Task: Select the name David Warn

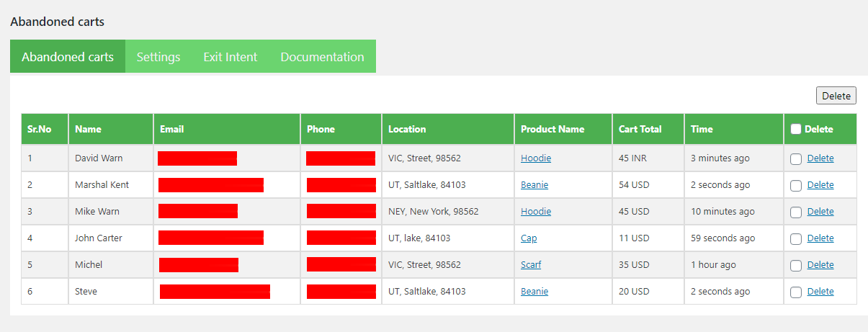Action: 99,158
